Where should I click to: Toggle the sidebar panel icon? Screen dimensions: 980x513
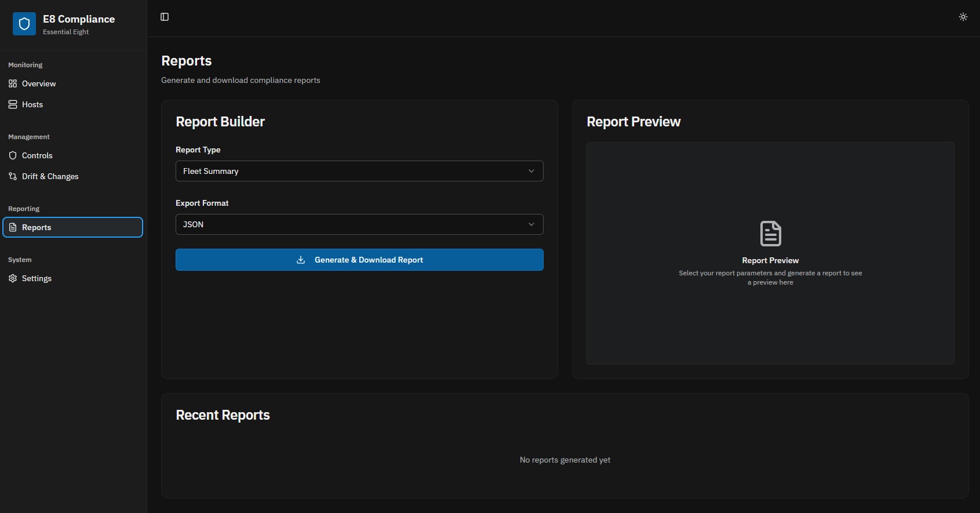165,17
